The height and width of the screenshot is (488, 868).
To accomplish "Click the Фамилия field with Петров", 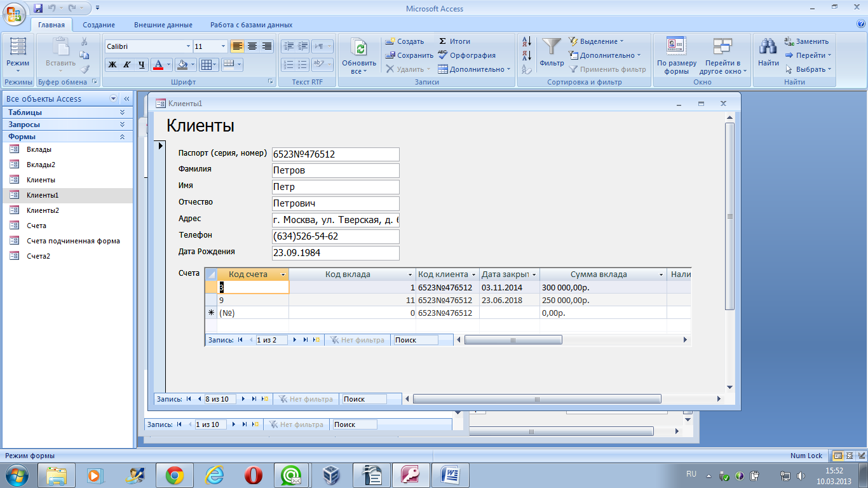I will click(x=336, y=170).
